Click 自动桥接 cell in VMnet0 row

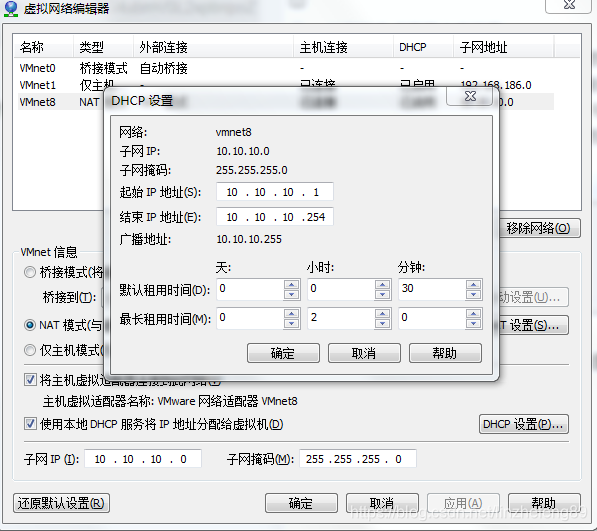click(164, 68)
